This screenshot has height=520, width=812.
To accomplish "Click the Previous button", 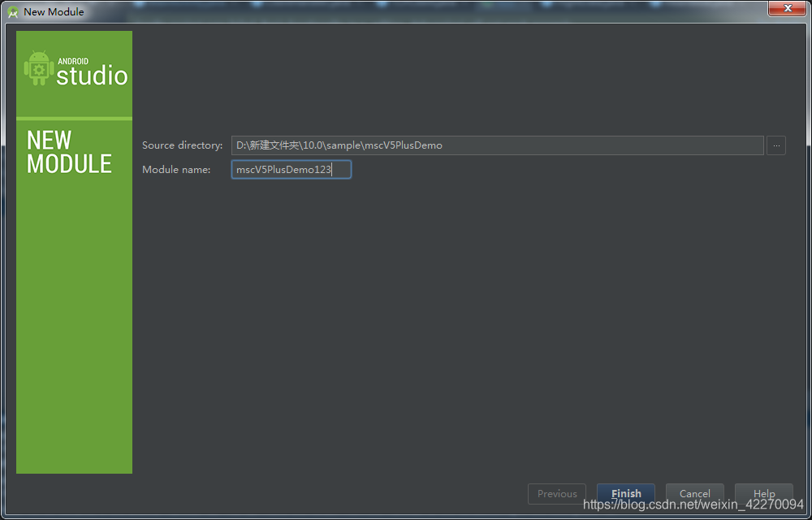I will click(557, 493).
